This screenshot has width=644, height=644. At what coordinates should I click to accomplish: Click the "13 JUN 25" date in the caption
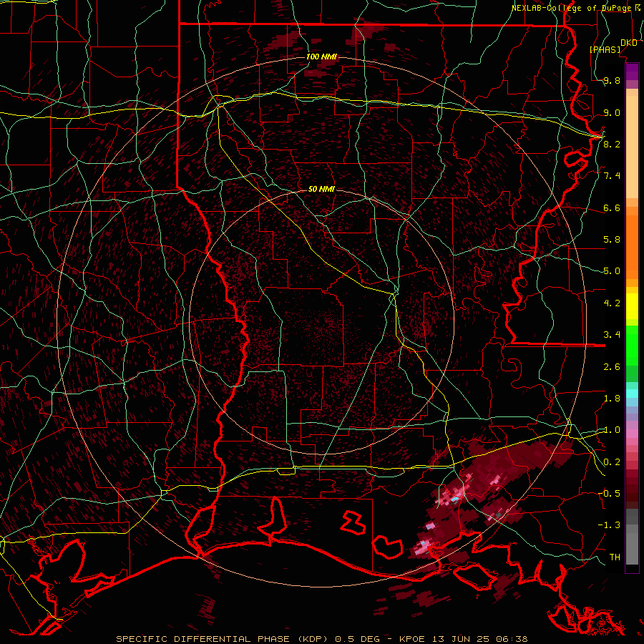click(461, 639)
